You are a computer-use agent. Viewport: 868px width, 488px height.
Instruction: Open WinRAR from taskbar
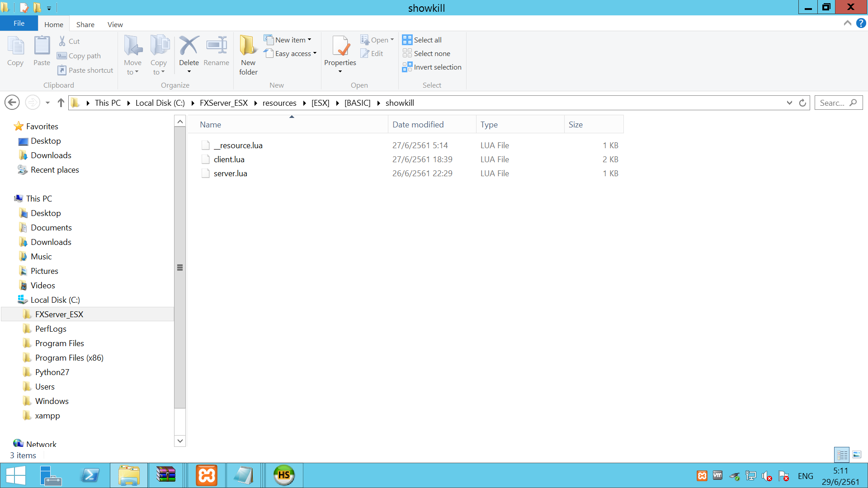165,475
